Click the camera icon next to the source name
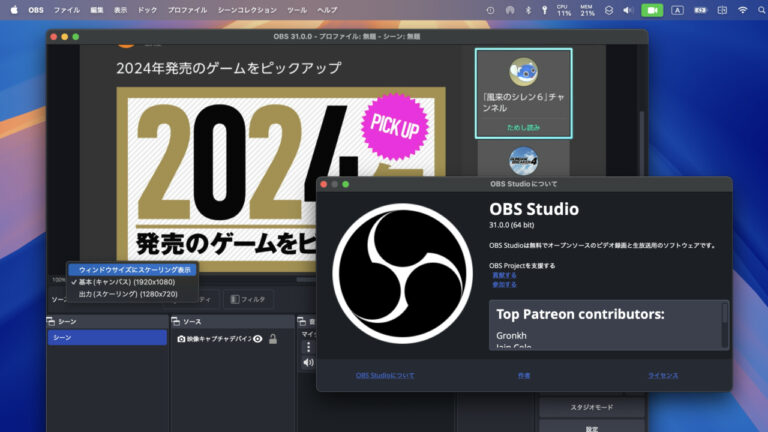The image size is (768, 432). pos(182,339)
